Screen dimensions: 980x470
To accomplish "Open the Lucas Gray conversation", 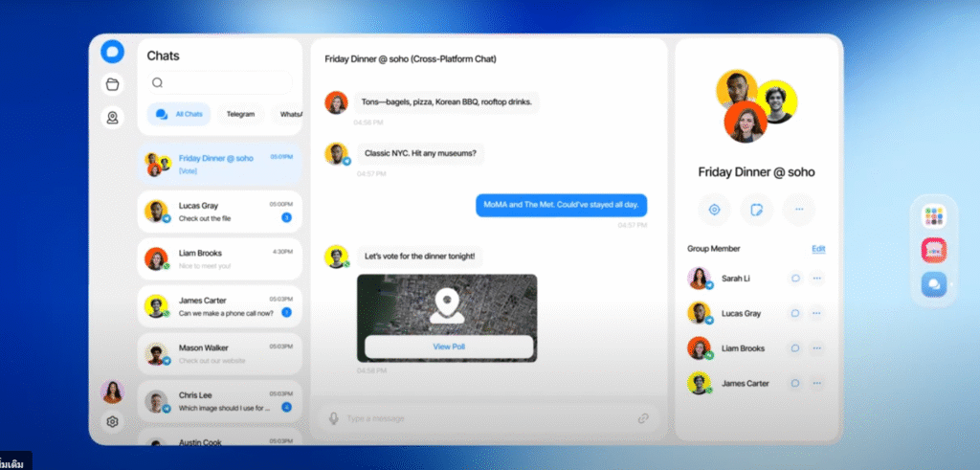I will click(220, 212).
